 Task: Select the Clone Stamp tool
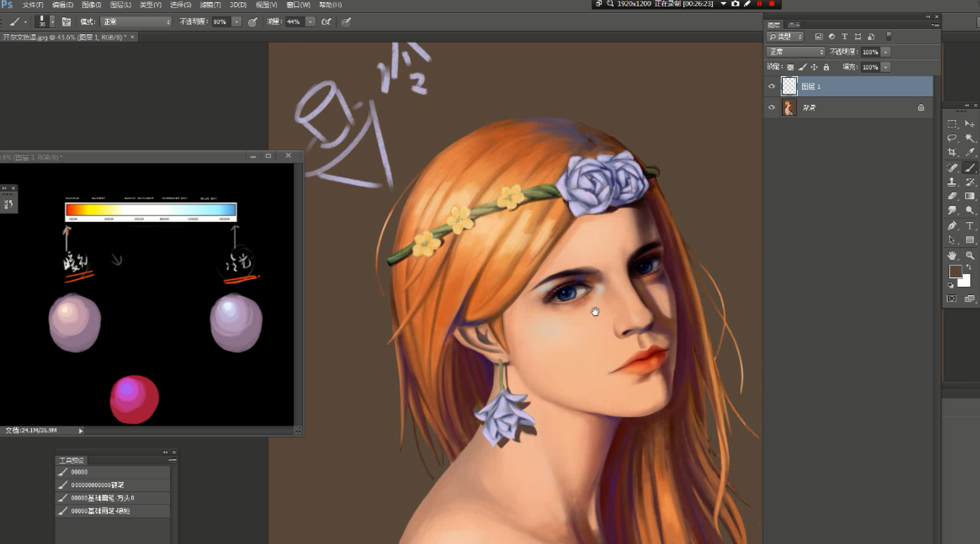[952, 182]
